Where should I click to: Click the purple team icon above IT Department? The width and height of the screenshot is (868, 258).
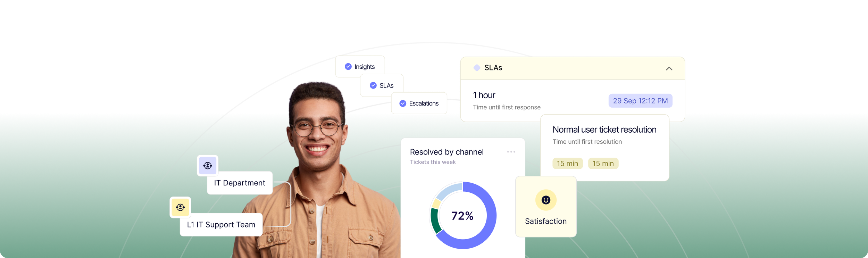(x=208, y=166)
